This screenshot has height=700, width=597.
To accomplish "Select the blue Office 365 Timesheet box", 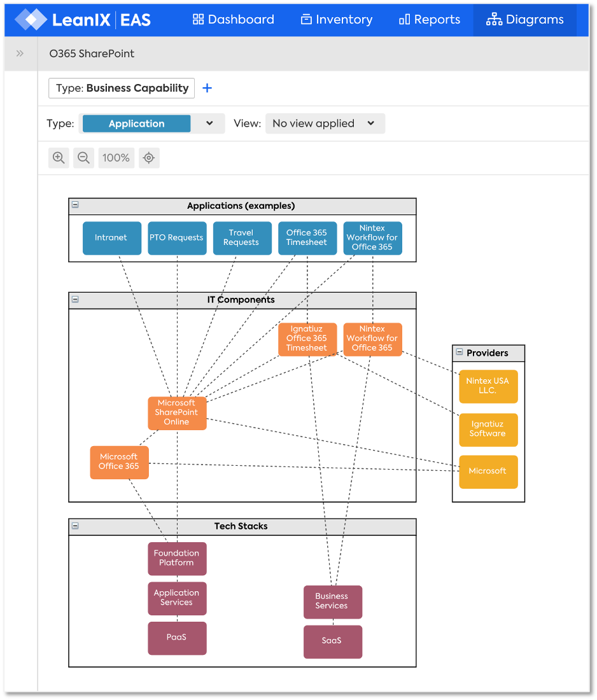I will [x=307, y=238].
